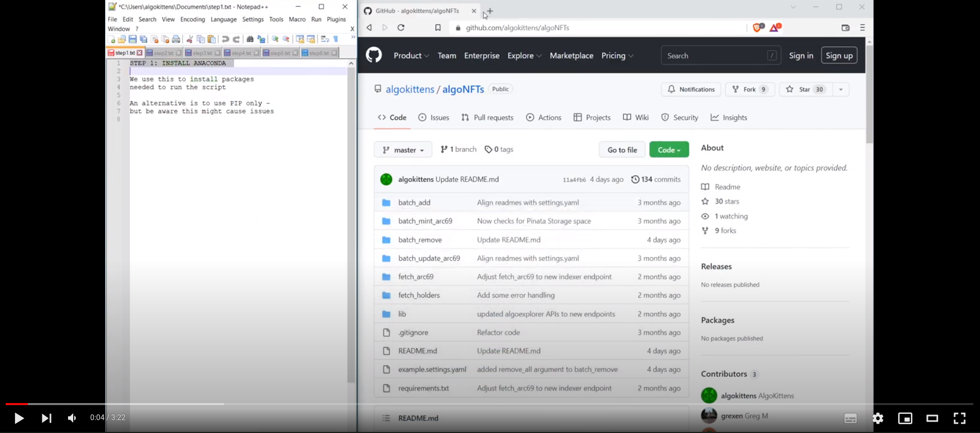Open new browser tab with plus

click(x=490, y=11)
